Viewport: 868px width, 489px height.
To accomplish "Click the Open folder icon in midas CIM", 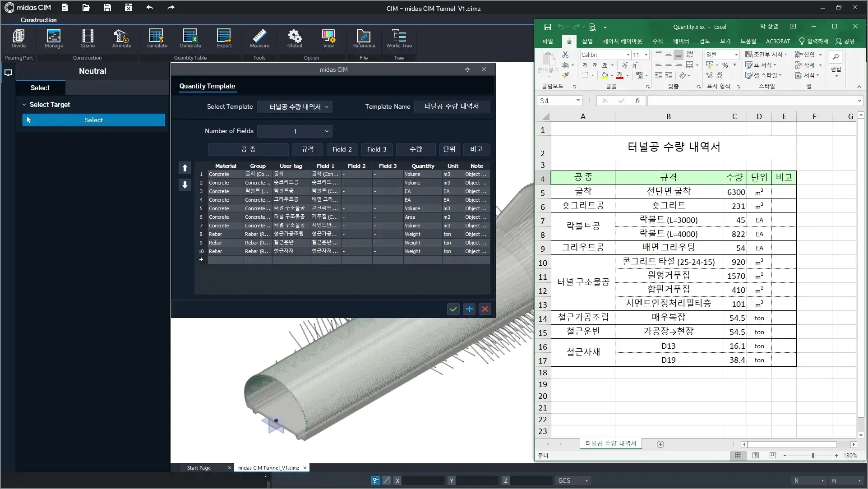I will (x=86, y=7).
